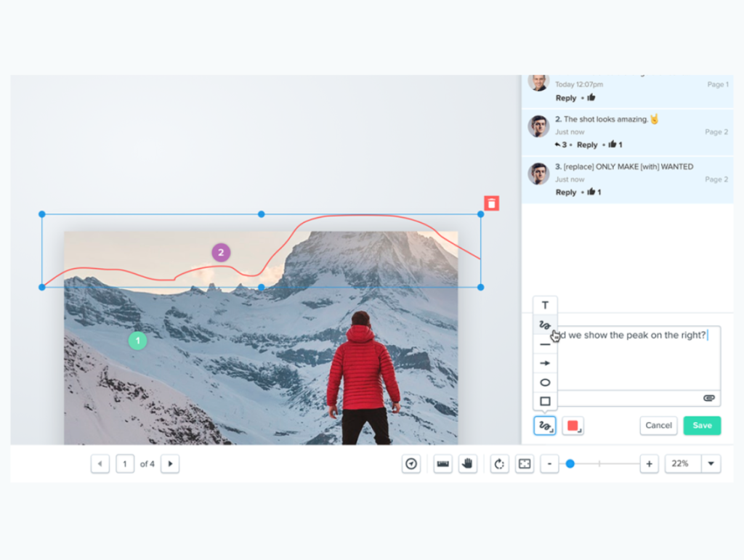Rotate the page with the rotate icon
The height and width of the screenshot is (560, 744).
tap(499, 463)
